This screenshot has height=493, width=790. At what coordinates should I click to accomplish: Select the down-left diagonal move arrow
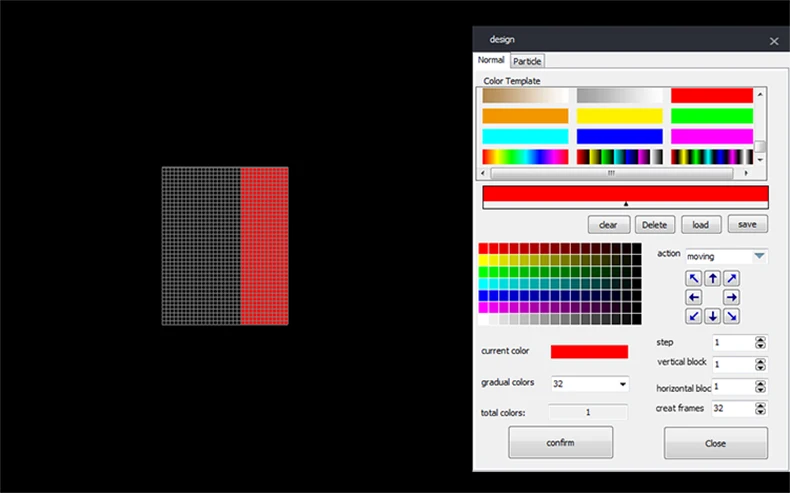[693, 316]
